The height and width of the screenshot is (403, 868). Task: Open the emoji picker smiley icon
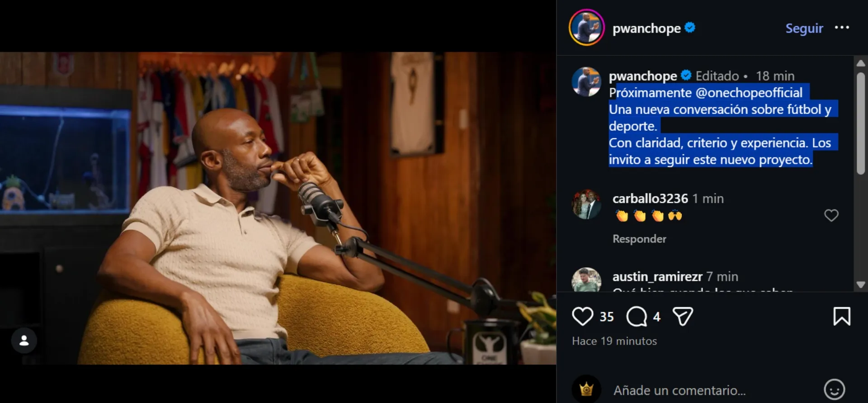click(x=834, y=389)
